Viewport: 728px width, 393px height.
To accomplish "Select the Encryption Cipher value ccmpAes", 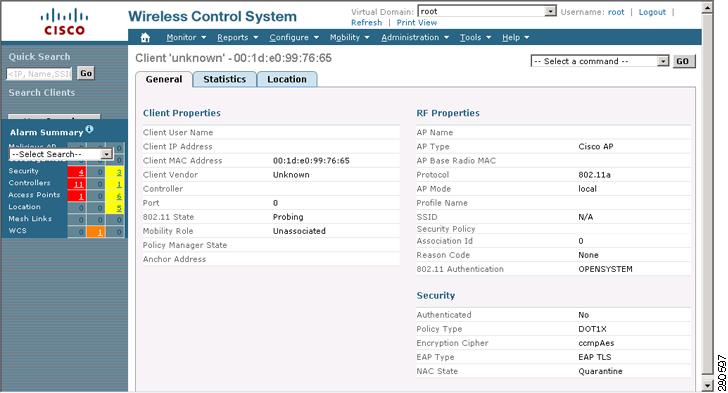I will 596,343.
